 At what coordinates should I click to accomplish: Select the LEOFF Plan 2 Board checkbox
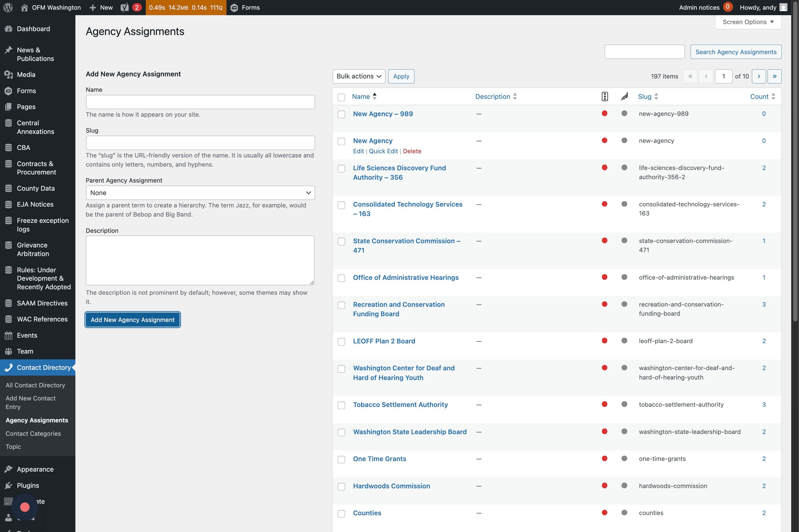pyautogui.click(x=341, y=342)
